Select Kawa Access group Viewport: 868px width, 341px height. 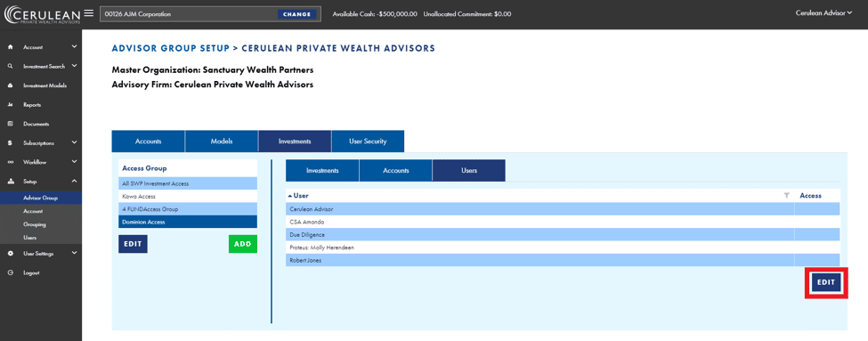tap(188, 196)
